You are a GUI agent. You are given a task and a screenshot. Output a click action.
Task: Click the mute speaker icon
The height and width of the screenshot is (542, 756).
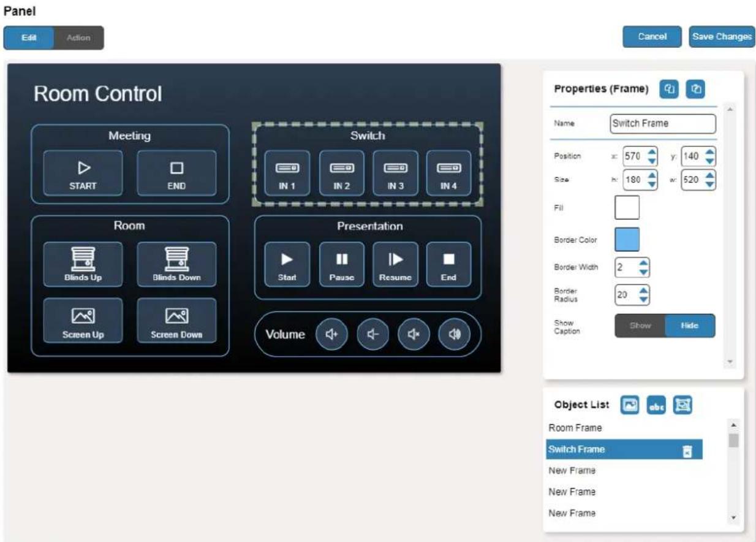[x=414, y=334]
